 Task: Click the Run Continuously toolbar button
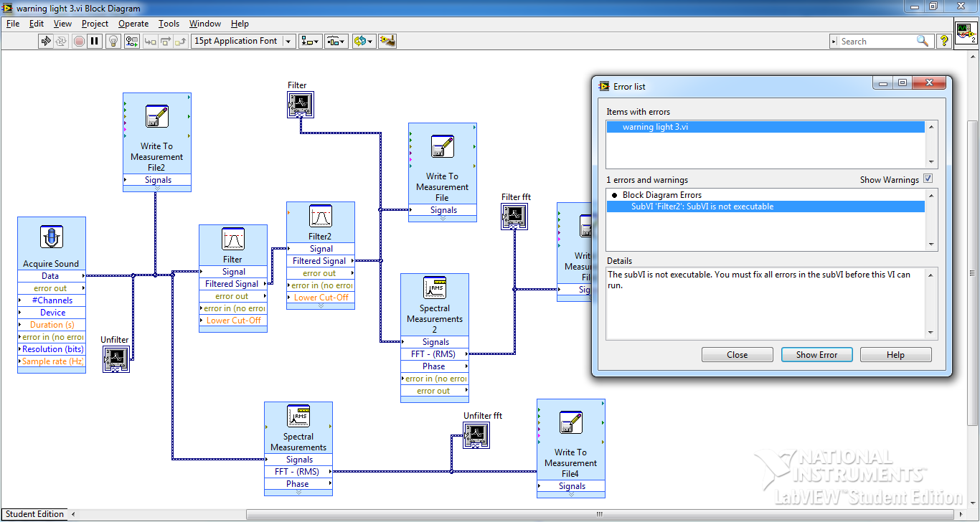[x=62, y=41]
